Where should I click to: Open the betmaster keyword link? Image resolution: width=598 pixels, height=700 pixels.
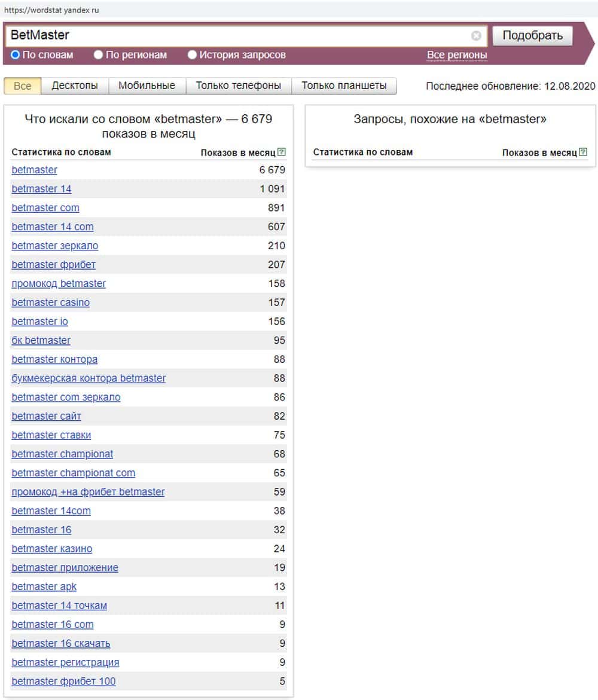(35, 170)
